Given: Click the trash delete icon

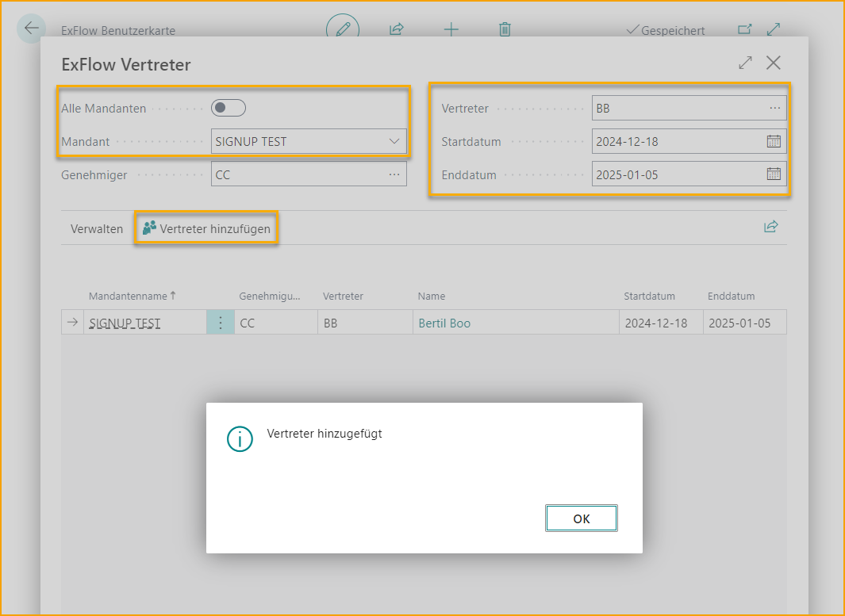Looking at the screenshot, I should [505, 29].
